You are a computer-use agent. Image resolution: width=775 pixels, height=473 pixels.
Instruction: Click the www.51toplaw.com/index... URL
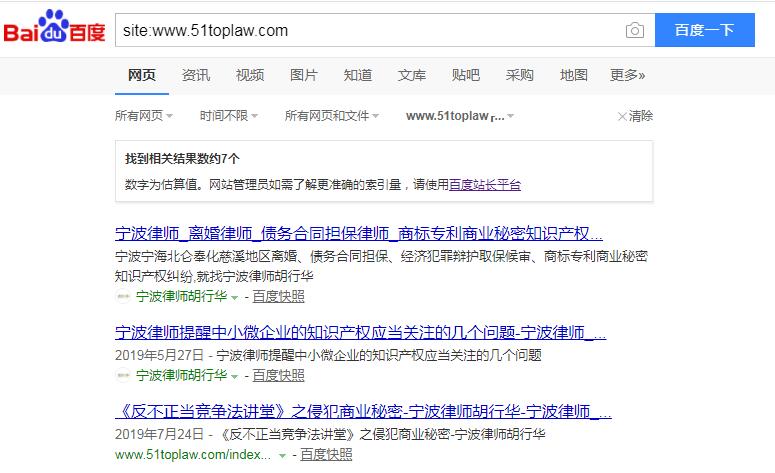tap(193, 455)
